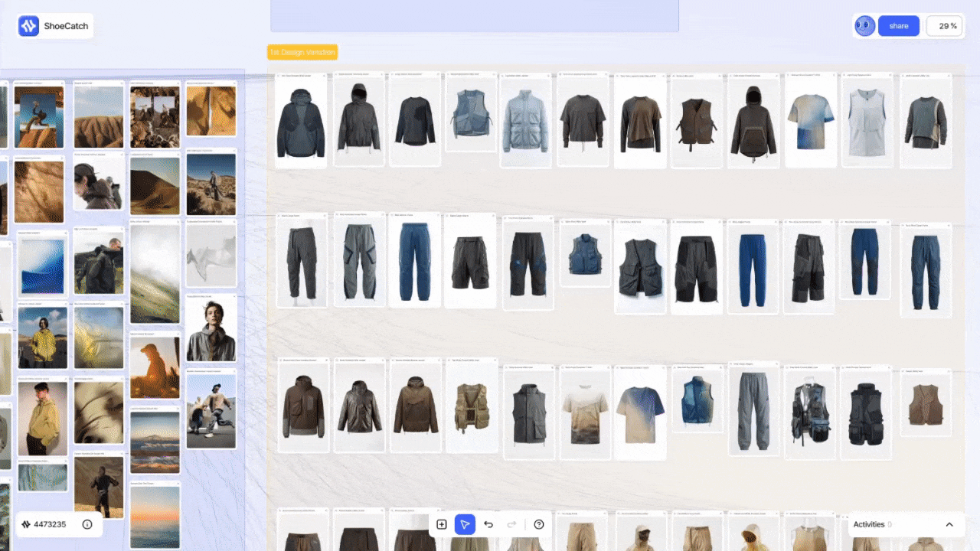980x551 pixels.
Task: Choose the ocean sunset gradient image
Action: 155,515
